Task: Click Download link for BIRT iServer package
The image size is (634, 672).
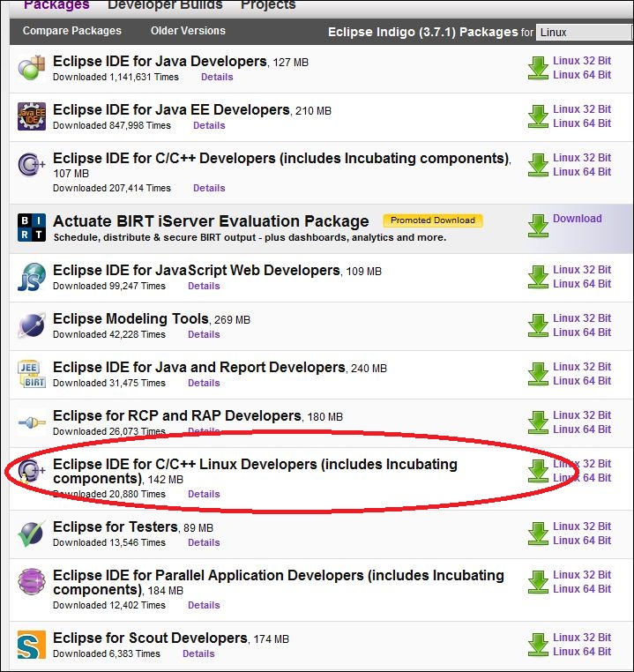Action: (x=577, y=219)
